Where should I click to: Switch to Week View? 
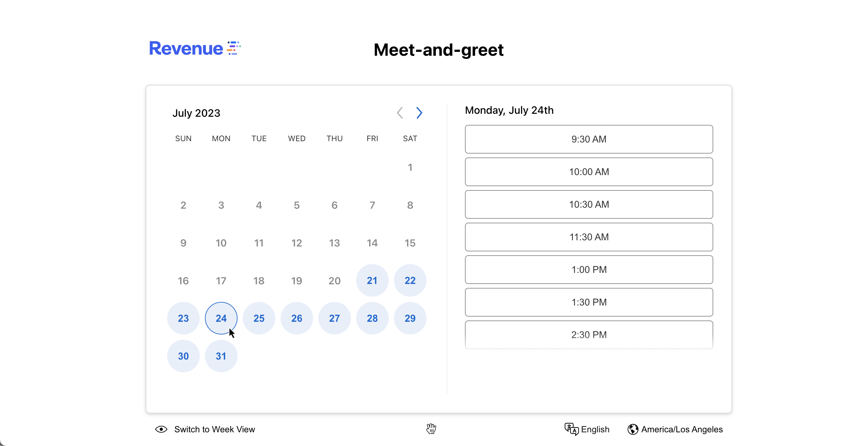tap(214, 429)
